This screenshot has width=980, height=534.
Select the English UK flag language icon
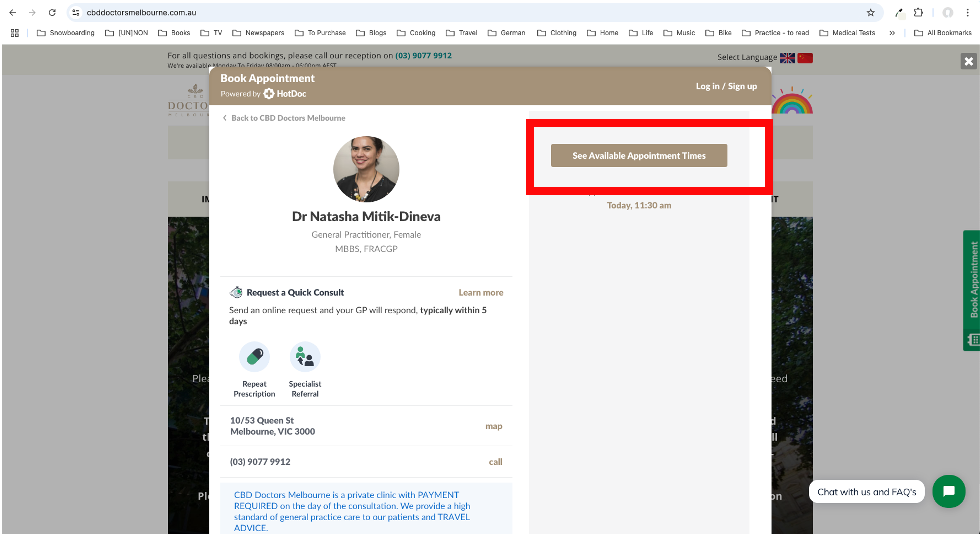(x=787, y=58)
